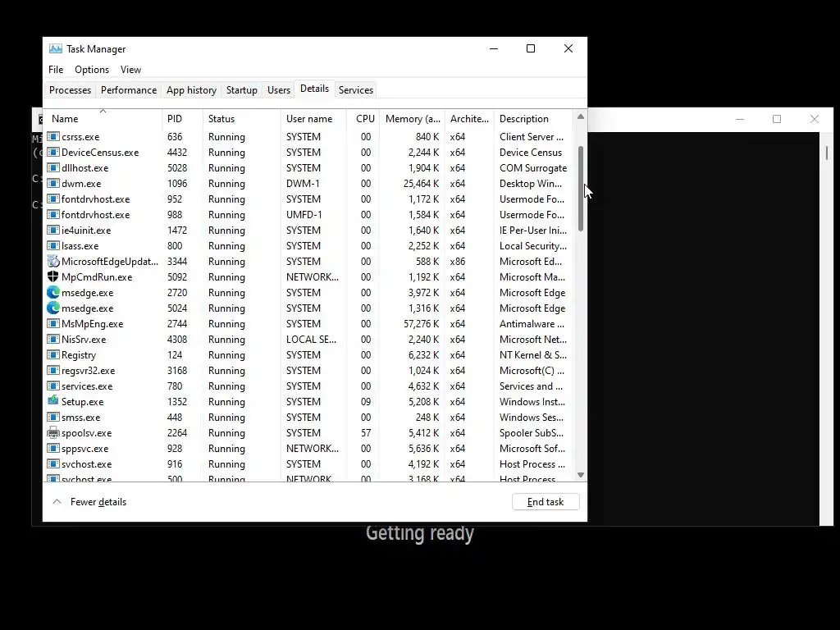Click the MsMpEng.exe process icon

point(53,323)
